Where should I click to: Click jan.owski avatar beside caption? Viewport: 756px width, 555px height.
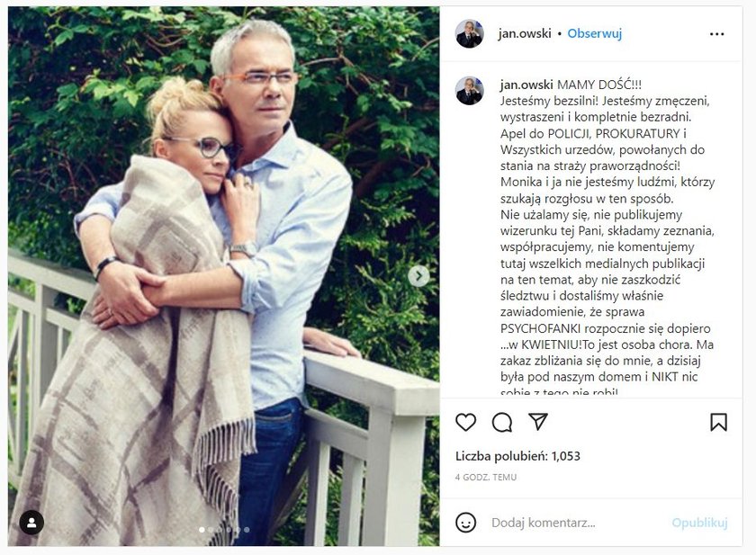tap(469, 91)
